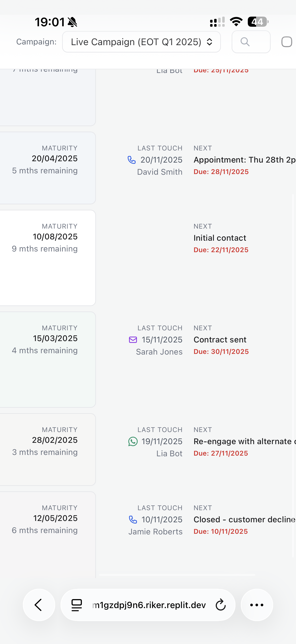Reload the page with the refresh icon
This screenshot has height=644, width=296.
pyautogui.click(x=220, y=605)
